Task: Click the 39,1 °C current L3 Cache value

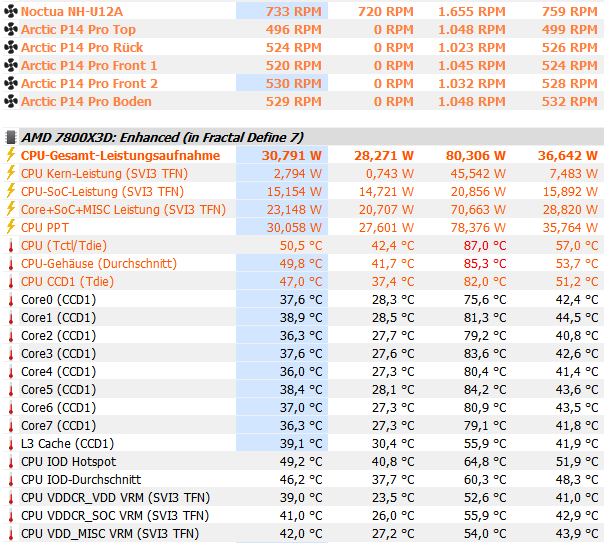Action: tap(301, 444)
